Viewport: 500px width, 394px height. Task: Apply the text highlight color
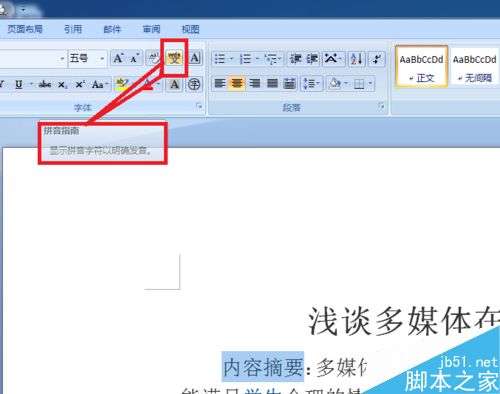[x=122, y=84]
